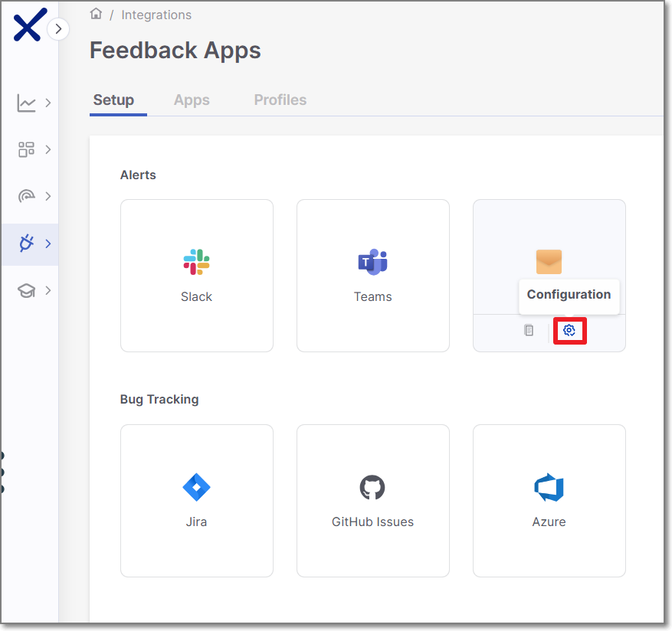Image resolution: width=672 pixels, height=631 pixels.
Task: Open the Slack integration card
Action: (x=197, y=276)
